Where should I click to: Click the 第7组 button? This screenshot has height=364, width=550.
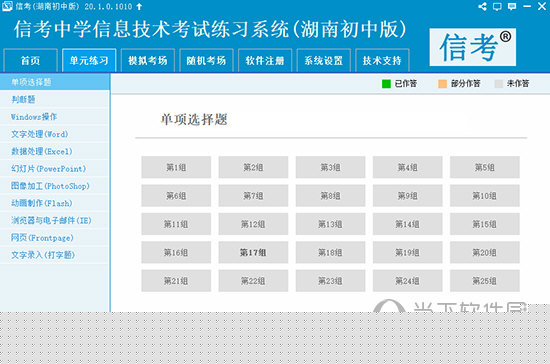253,196
